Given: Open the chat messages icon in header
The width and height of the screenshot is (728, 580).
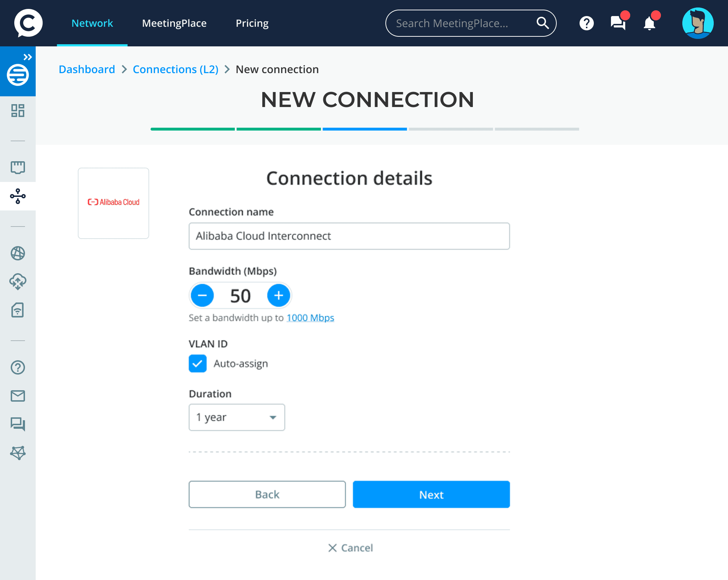Looking at the screenshot, I should click(618, 24).
